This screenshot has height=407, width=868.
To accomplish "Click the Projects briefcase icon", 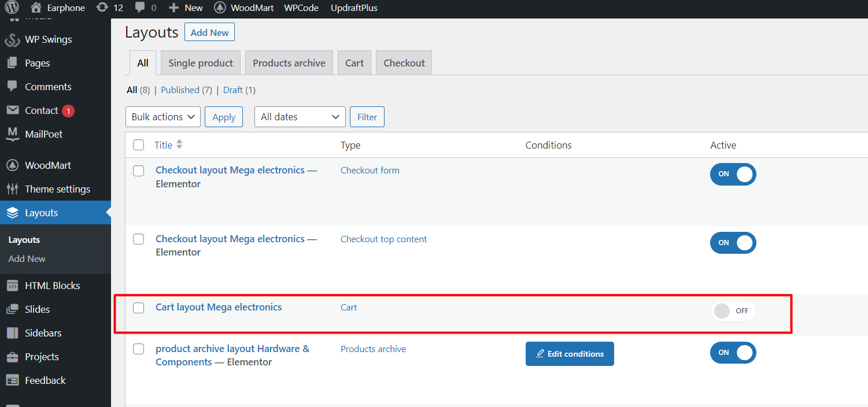I will [x=13, y=357].
